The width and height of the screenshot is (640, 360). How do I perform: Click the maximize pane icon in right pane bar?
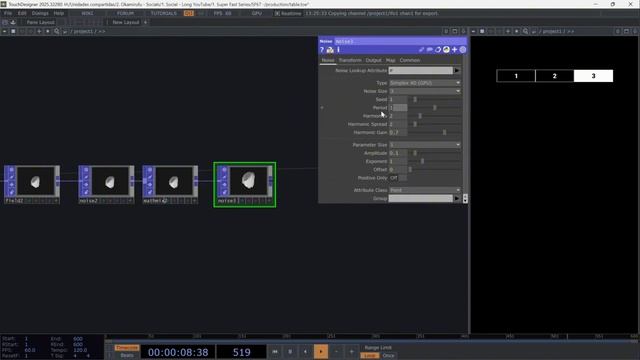pyautogui.click(x=626, y=31)
